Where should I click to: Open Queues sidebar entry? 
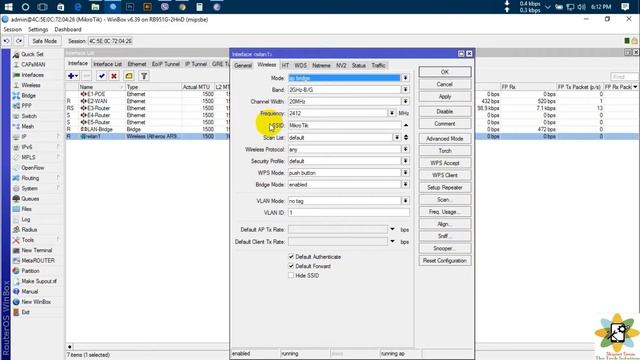click(x=30, y=199)
